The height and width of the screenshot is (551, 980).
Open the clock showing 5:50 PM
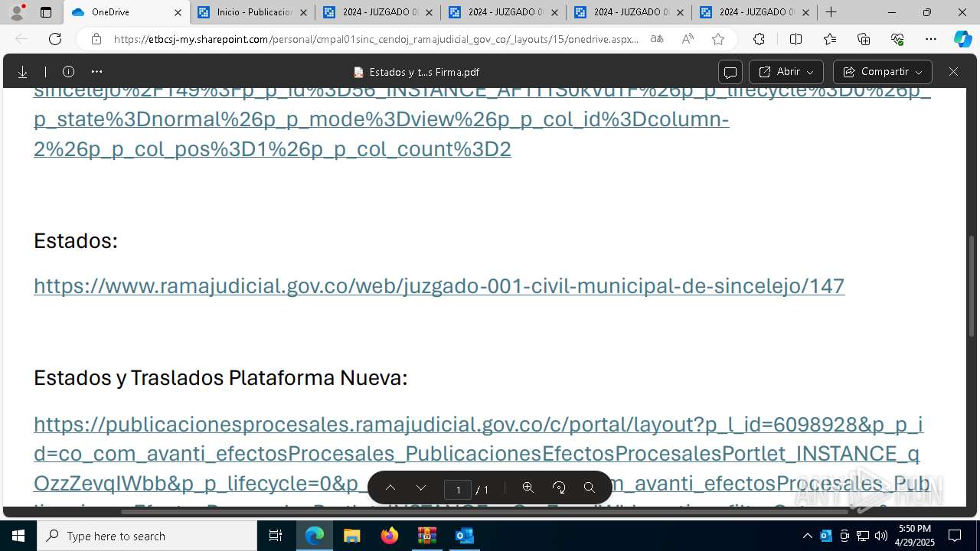pyautogui.click(x=915, y=536)
